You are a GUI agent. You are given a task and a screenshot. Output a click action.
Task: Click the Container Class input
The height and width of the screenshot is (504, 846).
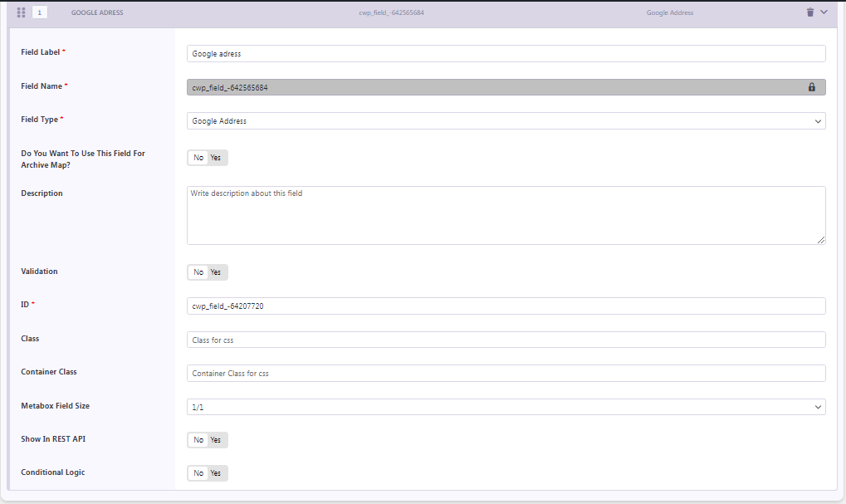click(x=506, y=374)
